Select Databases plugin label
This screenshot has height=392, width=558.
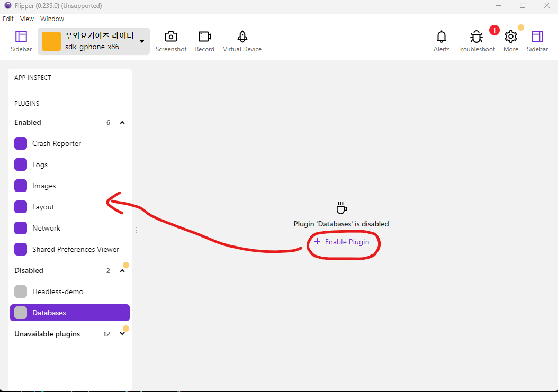pyautogui.click(x=49, y=313)
